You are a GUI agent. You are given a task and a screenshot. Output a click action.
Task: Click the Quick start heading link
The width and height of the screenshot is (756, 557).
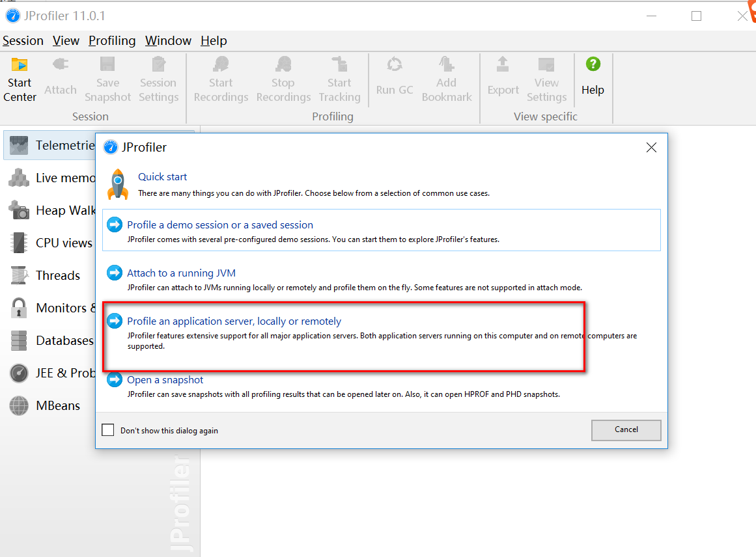(163, 177)
